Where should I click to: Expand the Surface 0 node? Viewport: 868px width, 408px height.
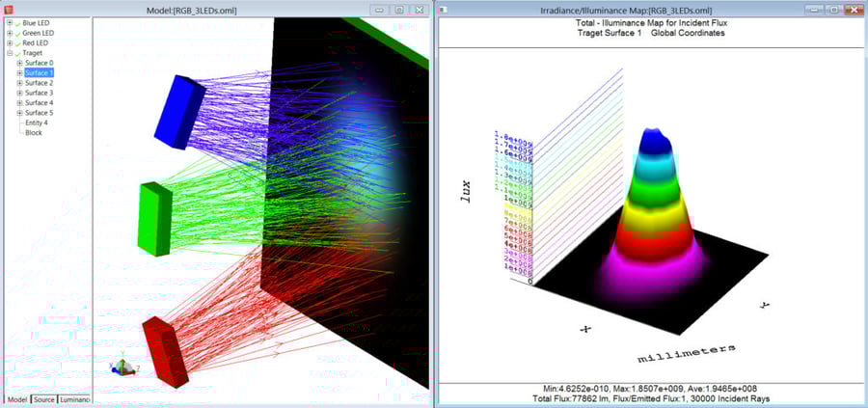pos(19,63)
